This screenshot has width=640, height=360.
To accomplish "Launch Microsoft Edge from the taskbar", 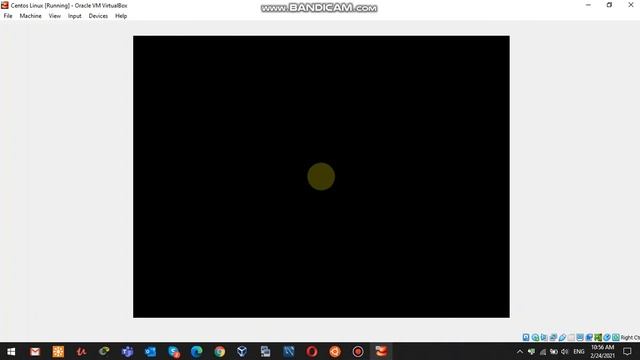I will 196,351.
